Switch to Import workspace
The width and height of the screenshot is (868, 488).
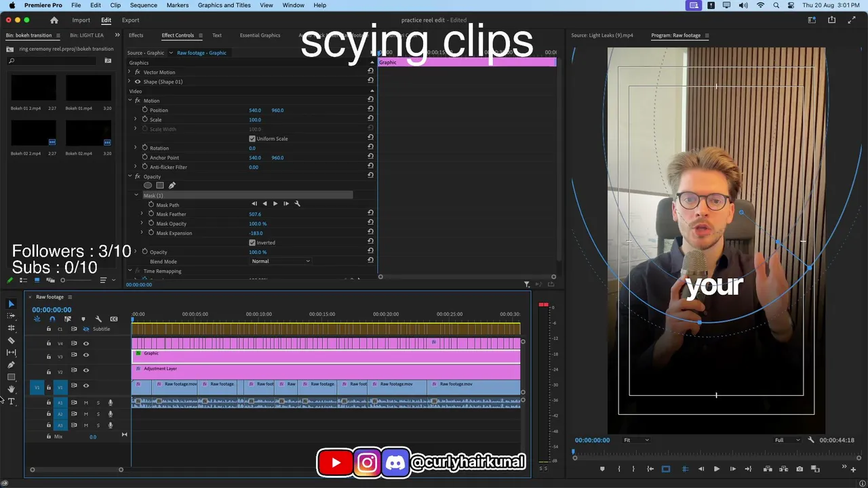pos(81,20)
